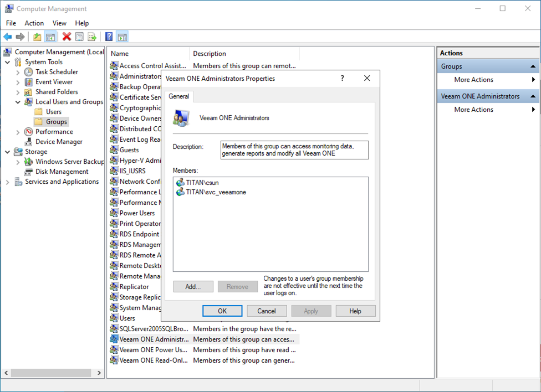Click the tree pane scroll left arrow
The height and width of the screenshot is (392, 541).
(x=6, y=373)
